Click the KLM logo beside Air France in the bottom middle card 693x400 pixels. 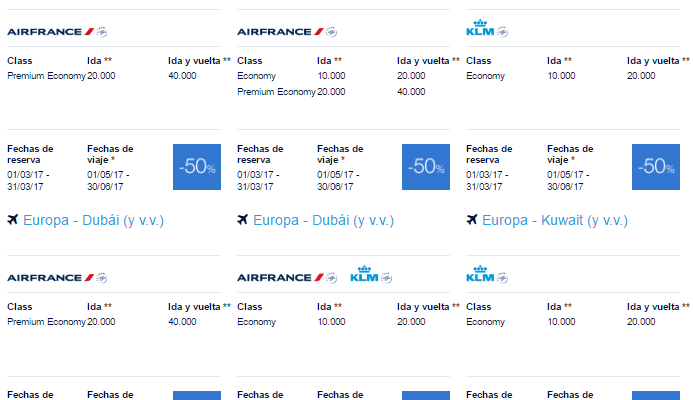point(364,274)
